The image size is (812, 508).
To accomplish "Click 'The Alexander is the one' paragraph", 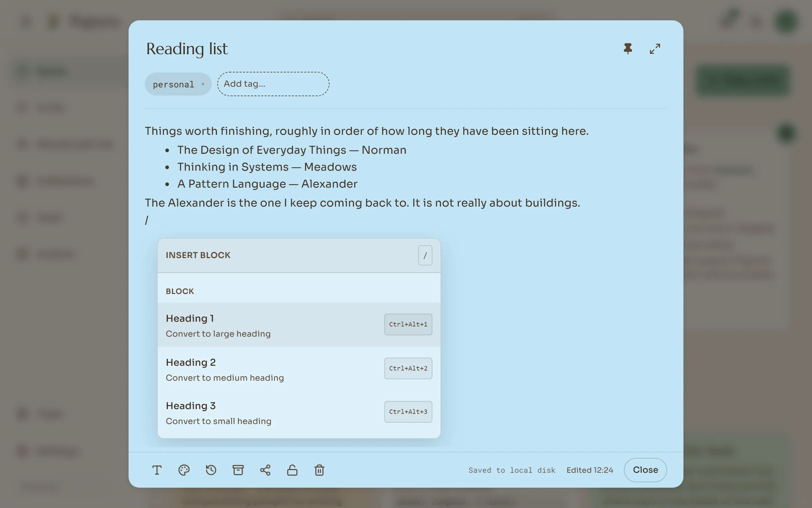I will (362, 203).
